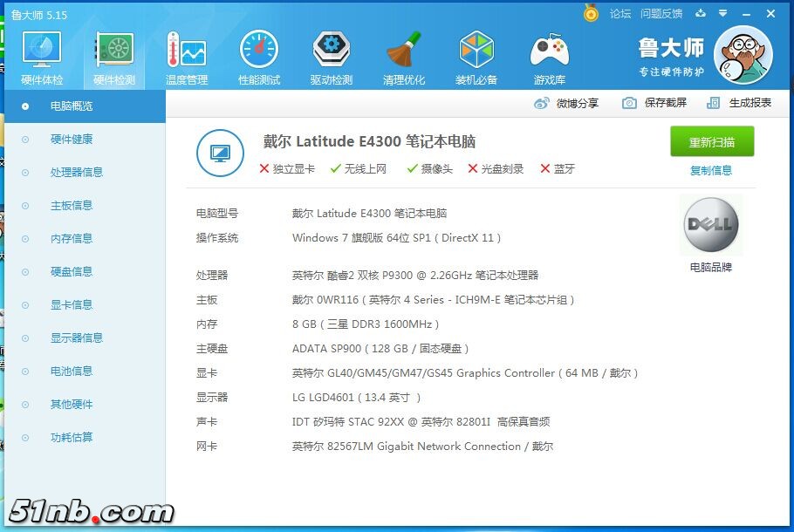Switch to the 硬件检测 tab
Screen dimensions: 794x532
click(114, 55)
